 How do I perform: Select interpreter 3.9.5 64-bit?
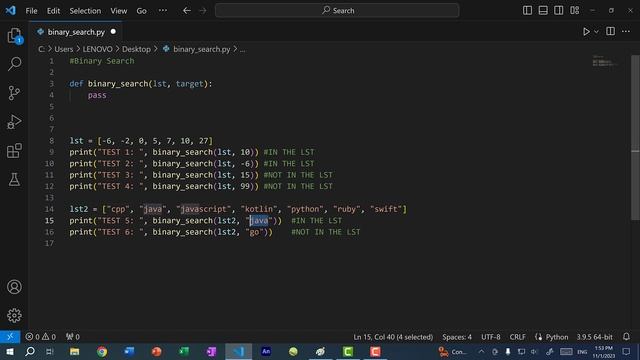(594, 337)
